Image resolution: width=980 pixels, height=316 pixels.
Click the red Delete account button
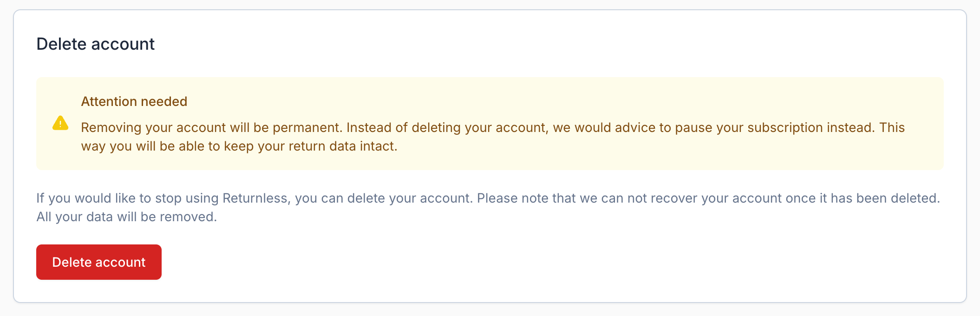98,262
